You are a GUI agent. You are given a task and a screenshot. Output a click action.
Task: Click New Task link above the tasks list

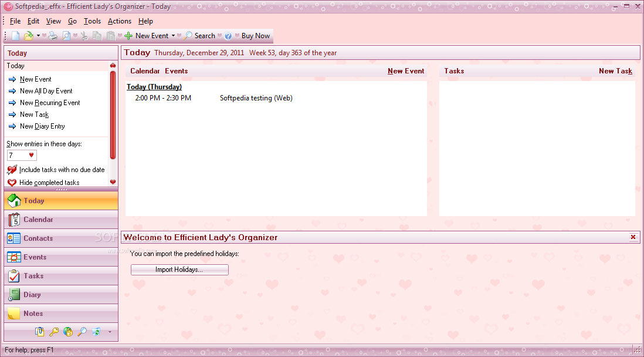(x=615, y=70)
